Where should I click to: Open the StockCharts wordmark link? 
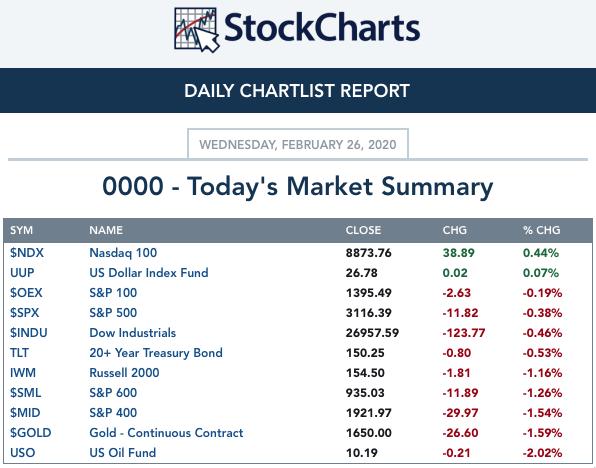(x=322, y=27)
